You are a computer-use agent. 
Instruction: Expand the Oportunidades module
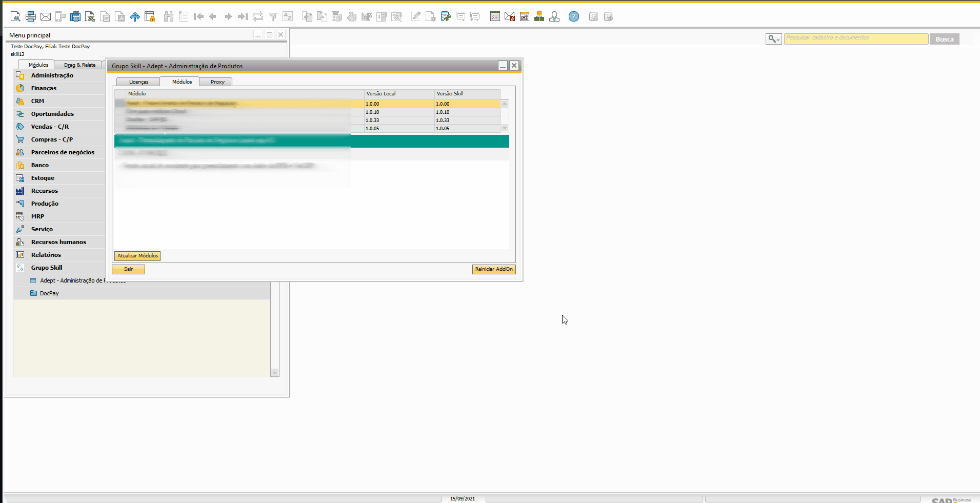(x=52, y=114)
